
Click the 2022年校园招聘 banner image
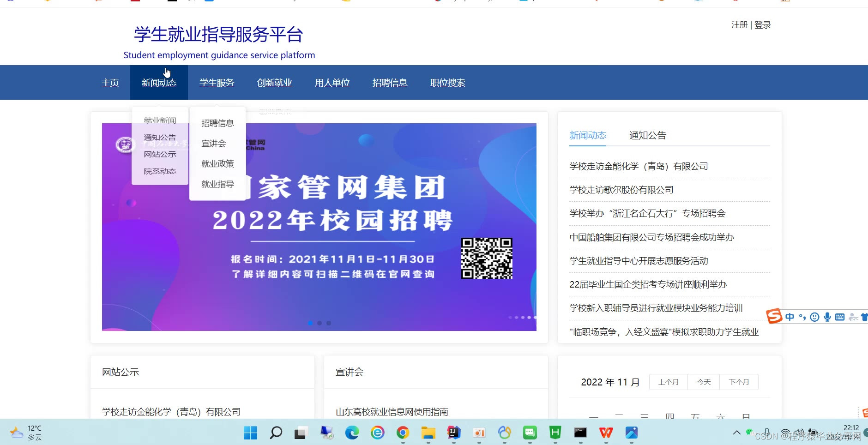point(319,227)
